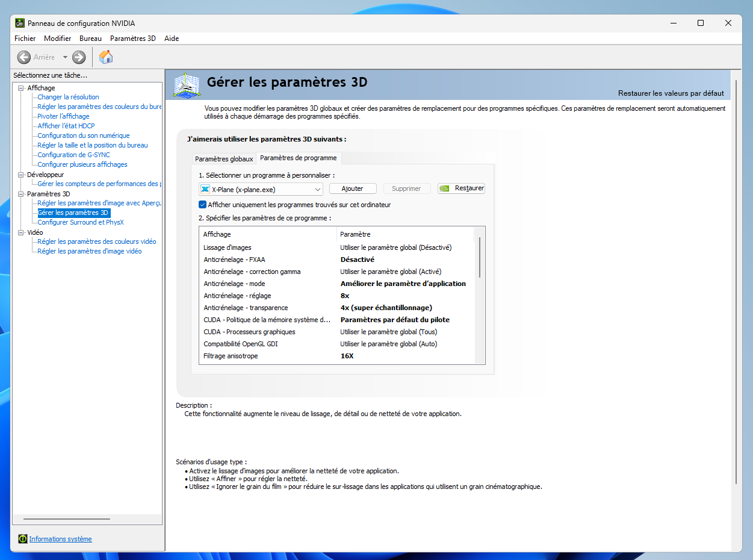Open Configuration de G-SYNC
The height and width of the screenshot is (560, 753).
(73, 155)
